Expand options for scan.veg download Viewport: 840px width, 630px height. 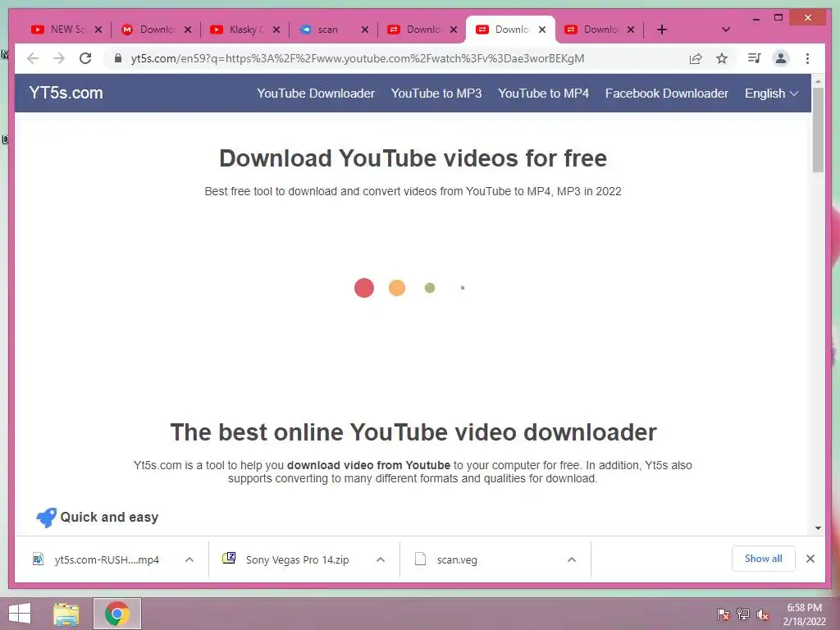click(x=572, y=559)
